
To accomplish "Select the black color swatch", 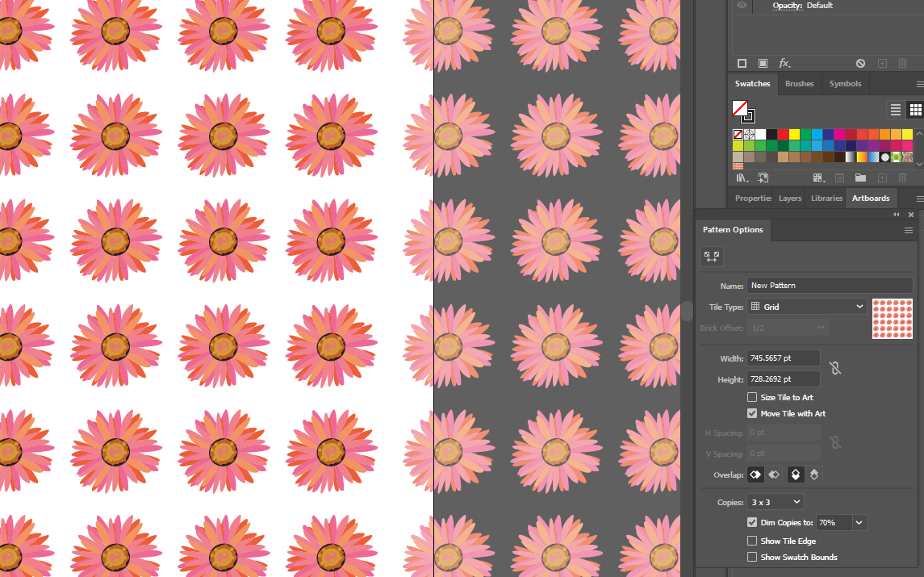I will pos(771,135).
